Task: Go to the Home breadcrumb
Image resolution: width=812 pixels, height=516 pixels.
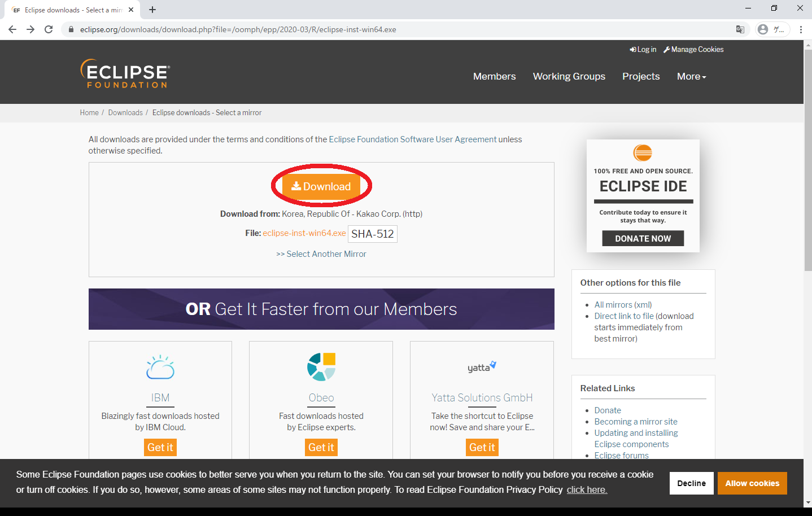Action: point(89,113)
